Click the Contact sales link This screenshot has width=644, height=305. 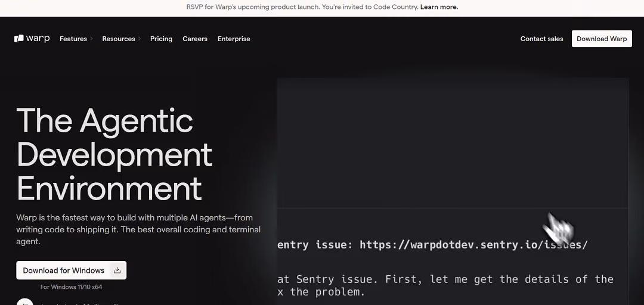click(541, 39)
